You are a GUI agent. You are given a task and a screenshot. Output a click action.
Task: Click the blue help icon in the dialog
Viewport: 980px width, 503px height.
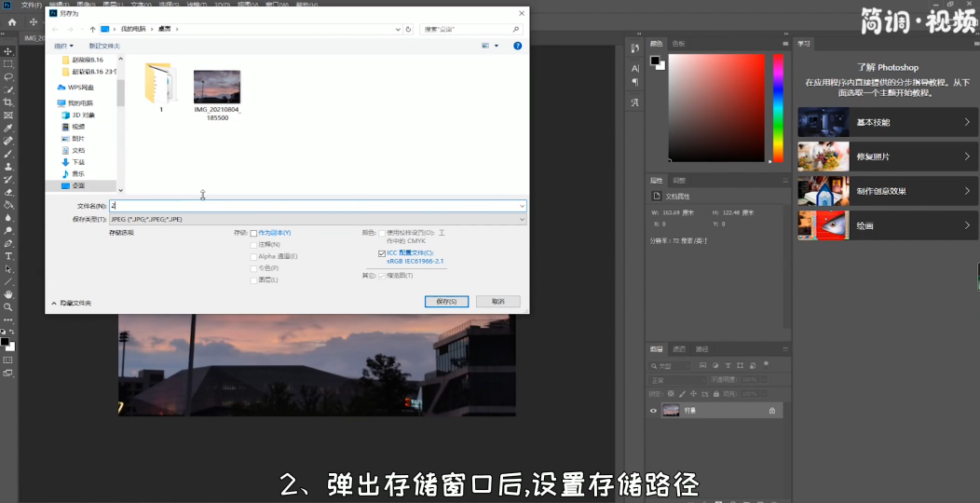tap(517, 45)
